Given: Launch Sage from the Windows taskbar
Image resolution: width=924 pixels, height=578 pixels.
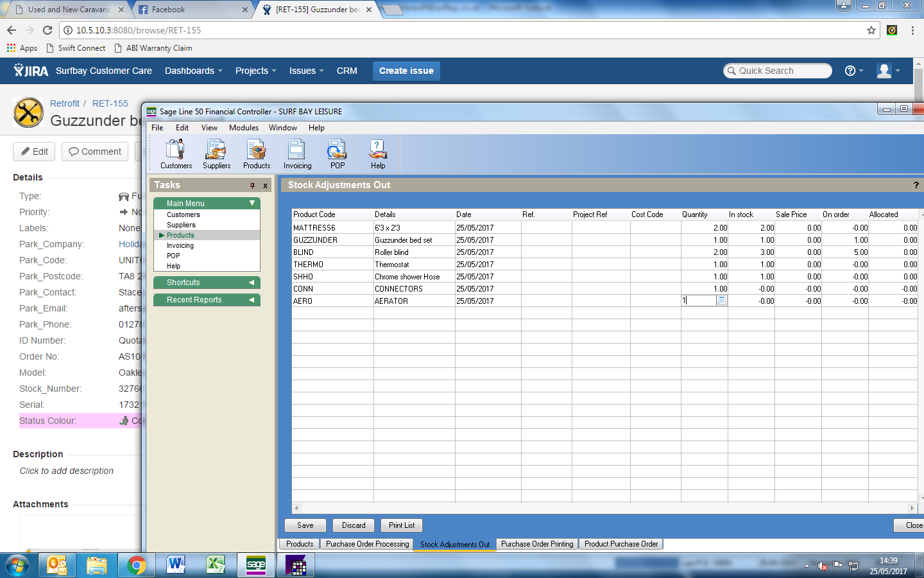Looking at the screenshot, I should (x=256, y=565).
